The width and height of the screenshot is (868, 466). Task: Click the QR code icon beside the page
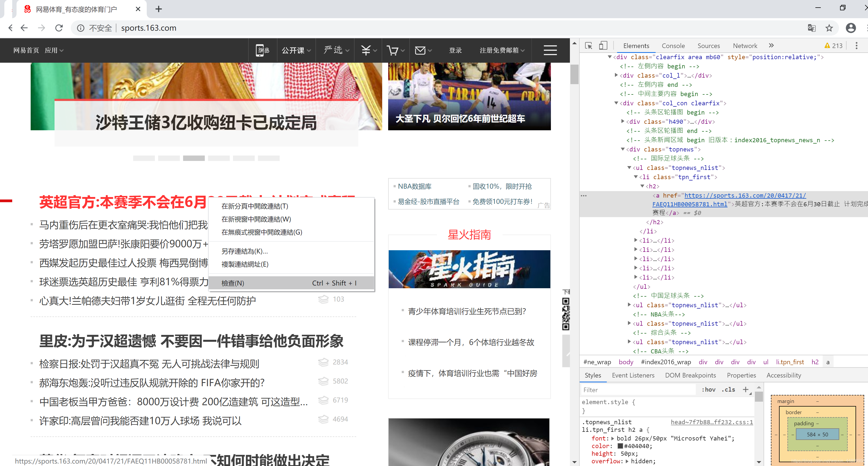(566, 313)
